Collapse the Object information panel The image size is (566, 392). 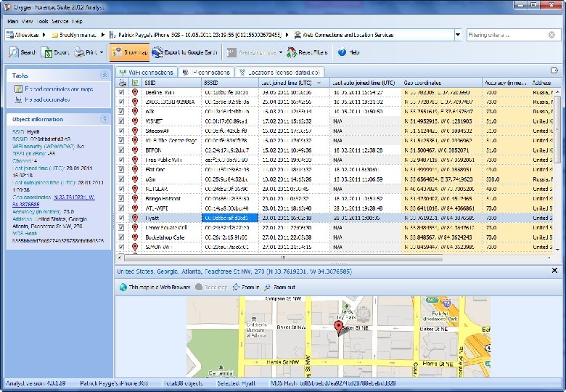tap(105, 119)
